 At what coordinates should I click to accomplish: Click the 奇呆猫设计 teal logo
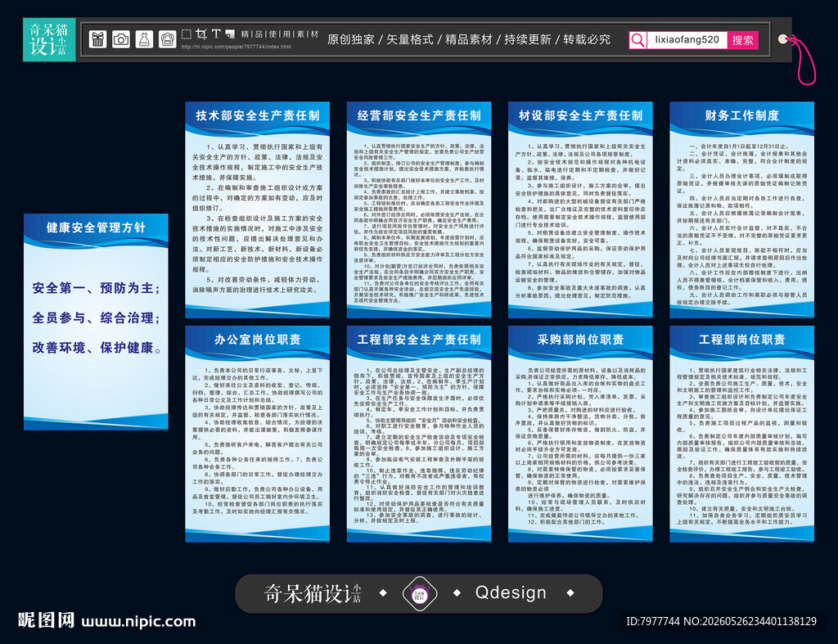coord(49,39)
